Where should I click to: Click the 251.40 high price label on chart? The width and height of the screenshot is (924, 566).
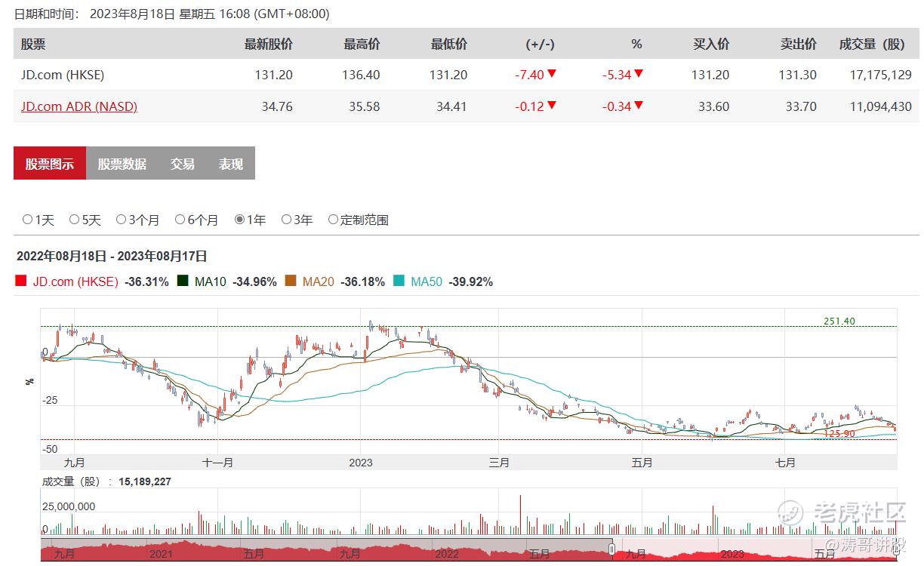[x=839, y=321]
